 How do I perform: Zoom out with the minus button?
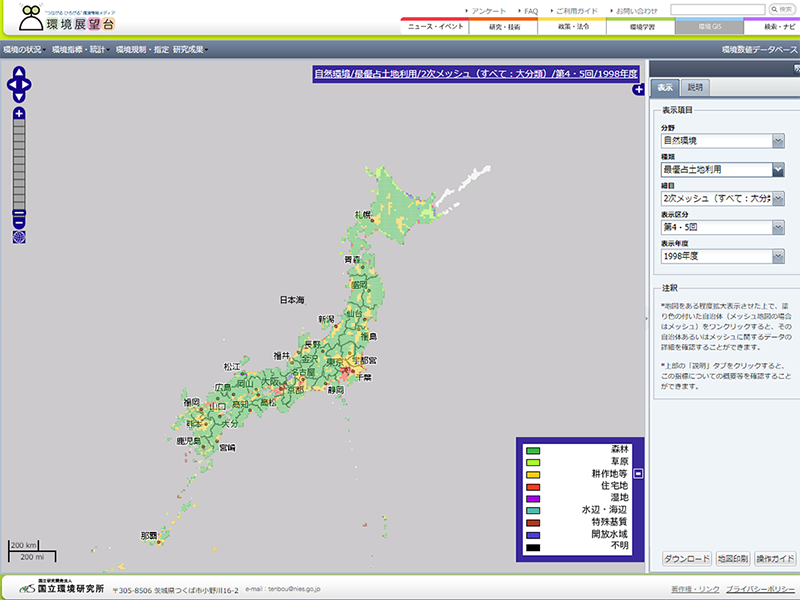19,223
